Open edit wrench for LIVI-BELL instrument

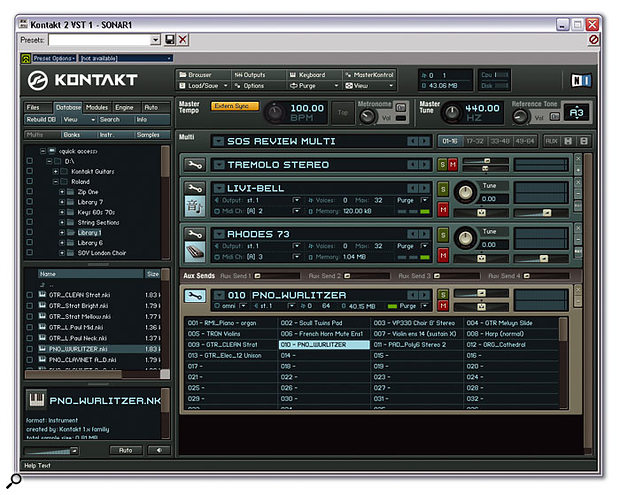coord(195,188)
